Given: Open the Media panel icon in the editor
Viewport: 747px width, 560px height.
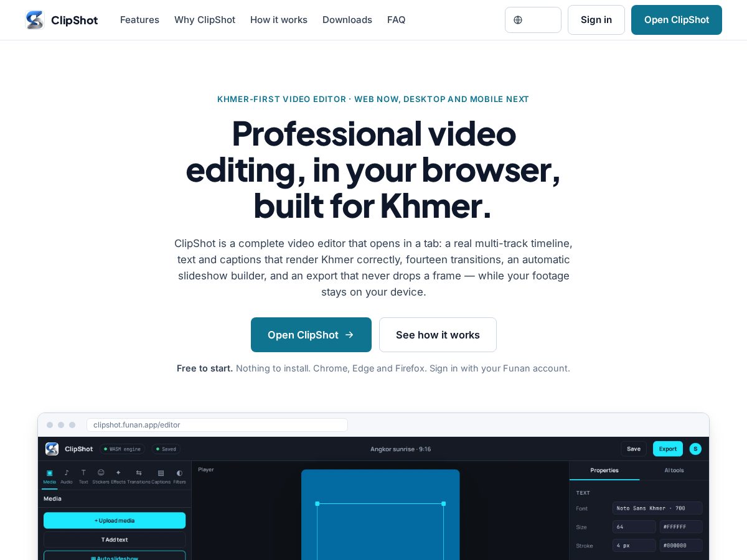Looking at the screenshot, I should pyautogui.click(x=49, y=473).
